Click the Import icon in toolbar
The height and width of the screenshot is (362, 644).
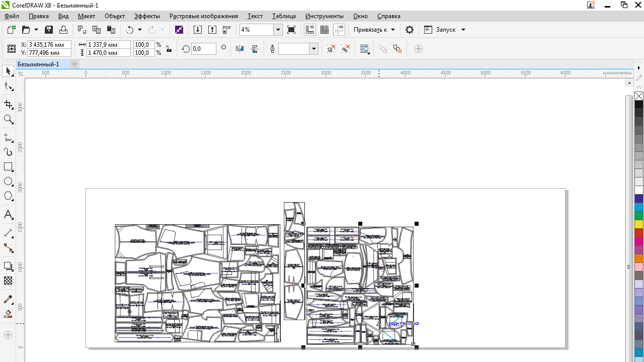coord(198,30)
